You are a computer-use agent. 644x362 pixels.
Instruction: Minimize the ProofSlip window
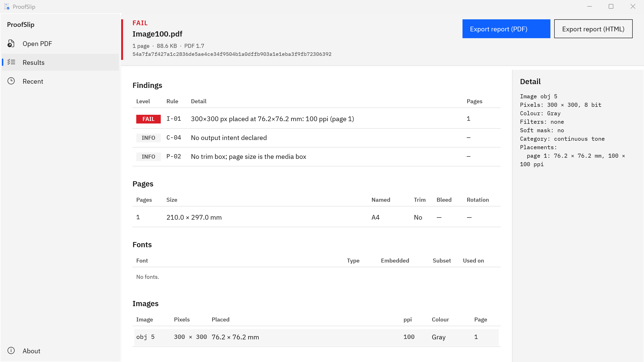point(590,7)
